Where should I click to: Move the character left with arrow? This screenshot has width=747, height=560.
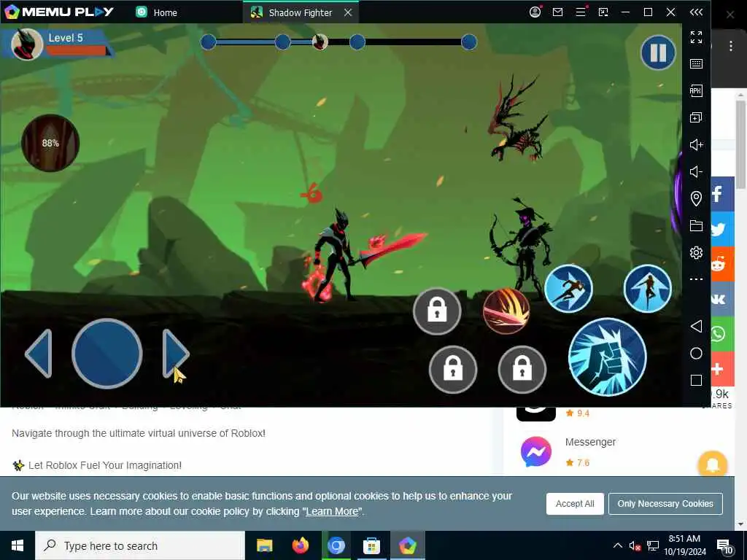(x=39, y=354)
